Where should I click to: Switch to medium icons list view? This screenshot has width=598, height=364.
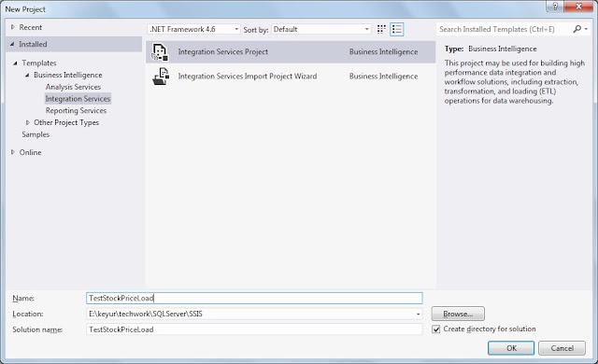point(396,29)
